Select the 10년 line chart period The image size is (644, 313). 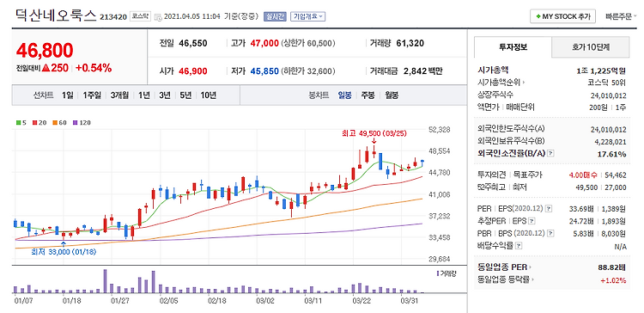(x=209, y=95)
